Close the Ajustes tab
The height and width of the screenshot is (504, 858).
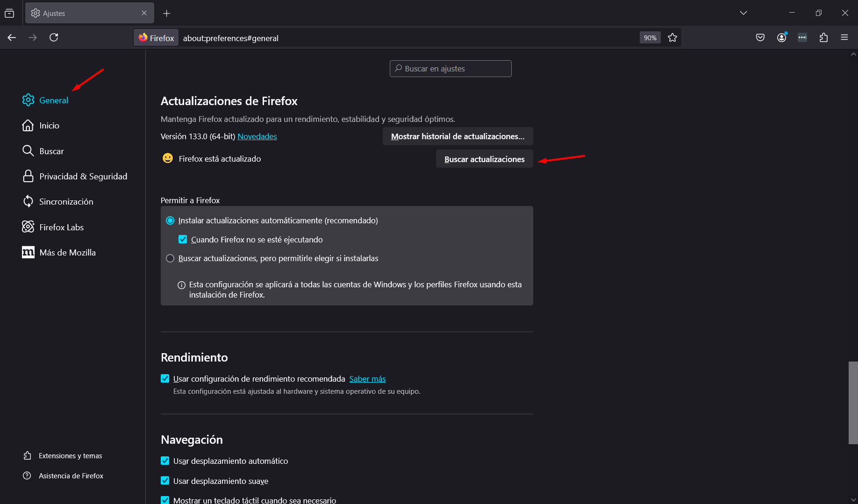[144, 13]
